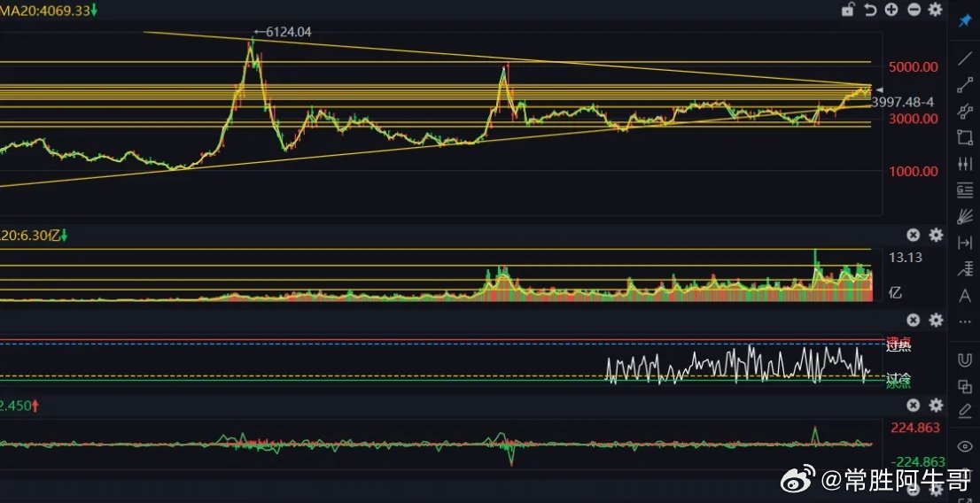
Task: Click the MA20:4069.33 indicator label
Action: (x=48, y=10)
